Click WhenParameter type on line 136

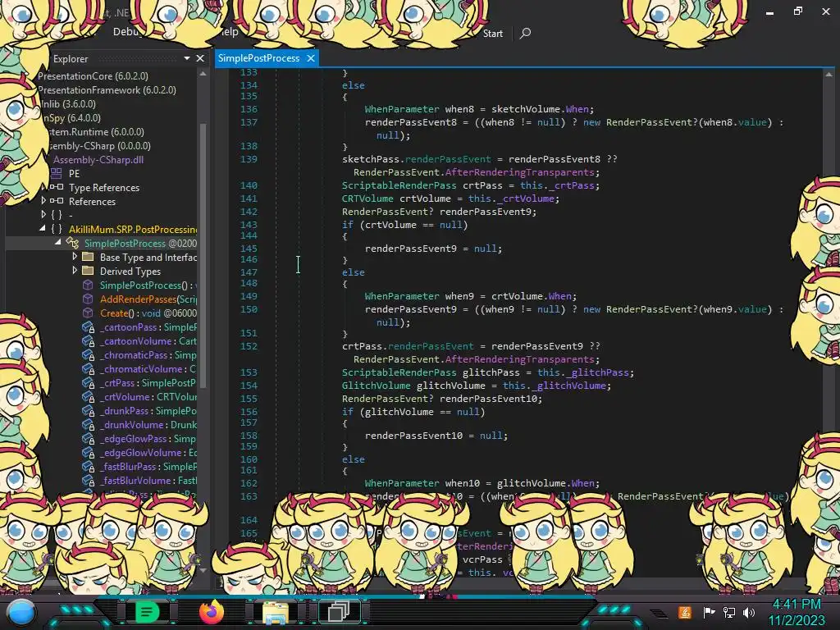click(402, 109)
